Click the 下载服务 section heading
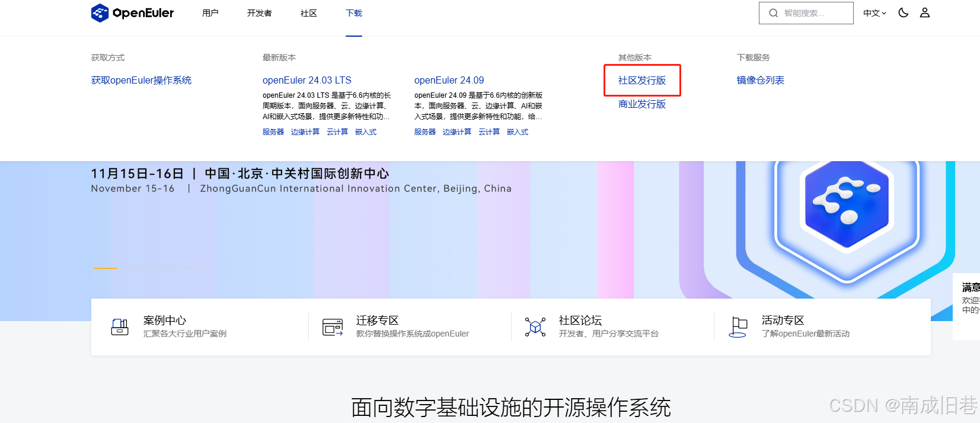980x423 pixels. tap(754, 57)
